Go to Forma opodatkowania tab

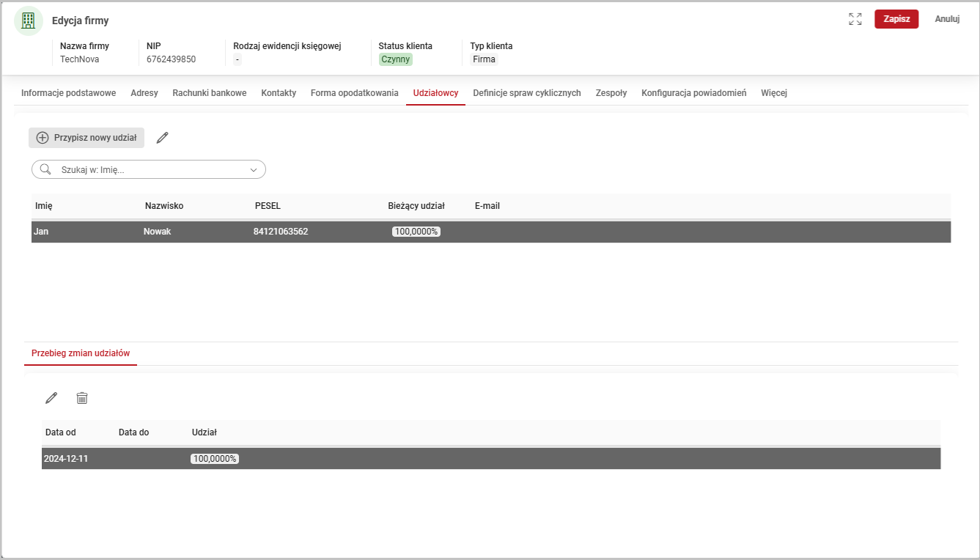click(354, 93)
